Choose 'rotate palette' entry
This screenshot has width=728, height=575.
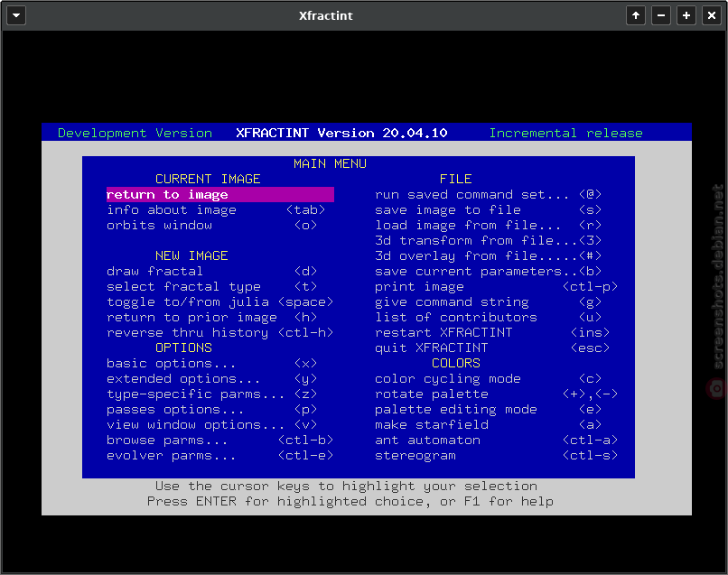tap(496, 394)
